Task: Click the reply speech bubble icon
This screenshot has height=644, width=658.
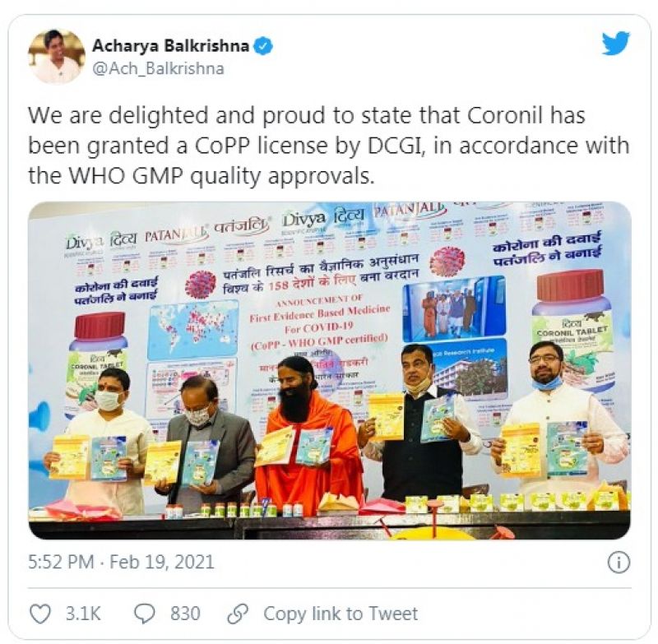Action: point(144,614)
